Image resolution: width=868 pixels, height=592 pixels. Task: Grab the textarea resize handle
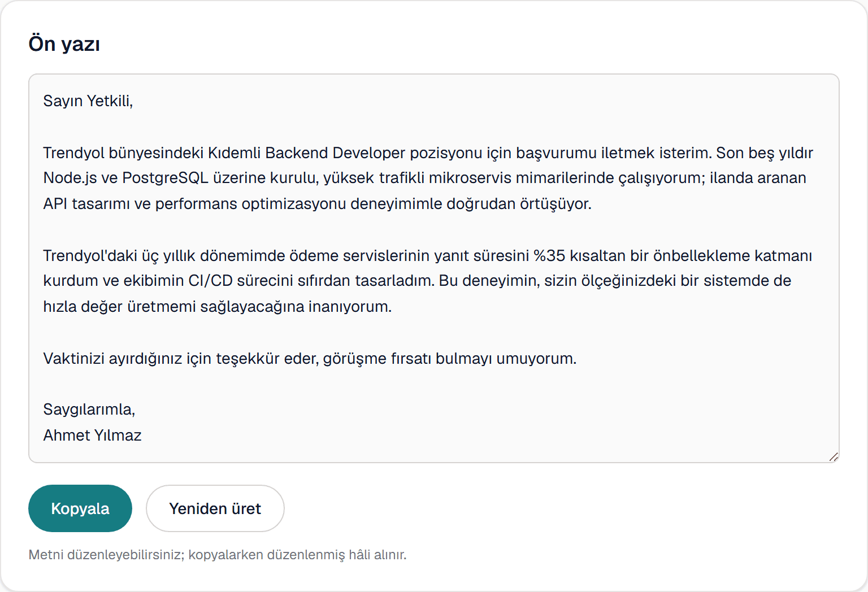coord(834,457)
